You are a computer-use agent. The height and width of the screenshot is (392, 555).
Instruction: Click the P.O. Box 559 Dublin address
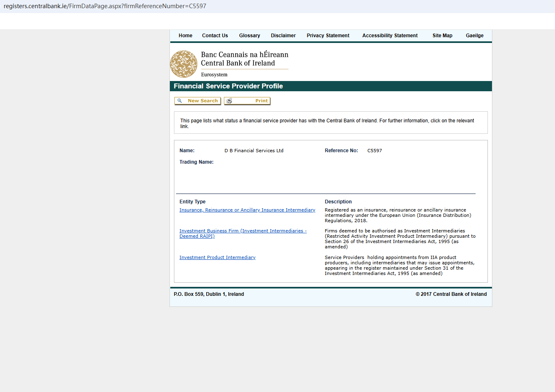point(209,294)
